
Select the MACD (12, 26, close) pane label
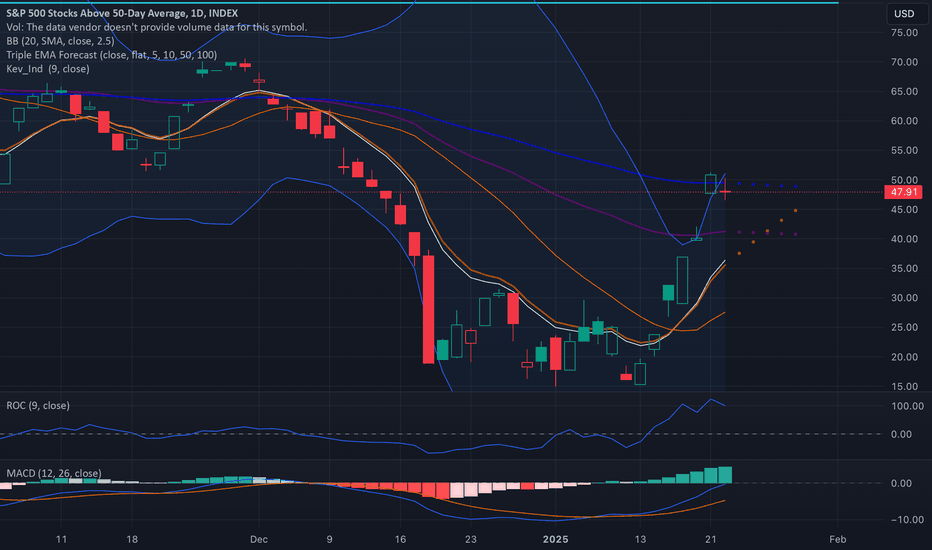(x=53, y=473)
